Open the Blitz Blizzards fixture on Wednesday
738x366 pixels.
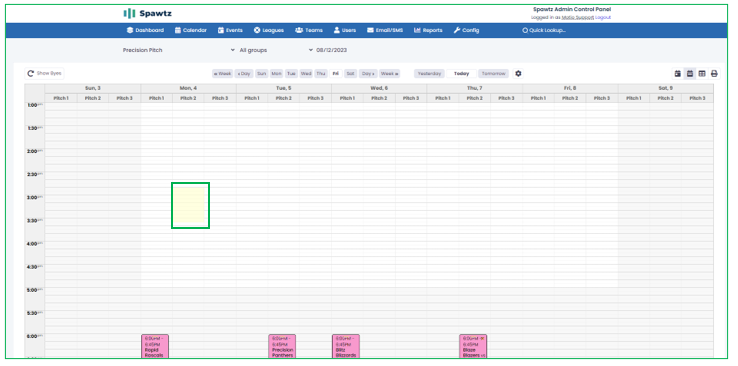click(346, 346)
